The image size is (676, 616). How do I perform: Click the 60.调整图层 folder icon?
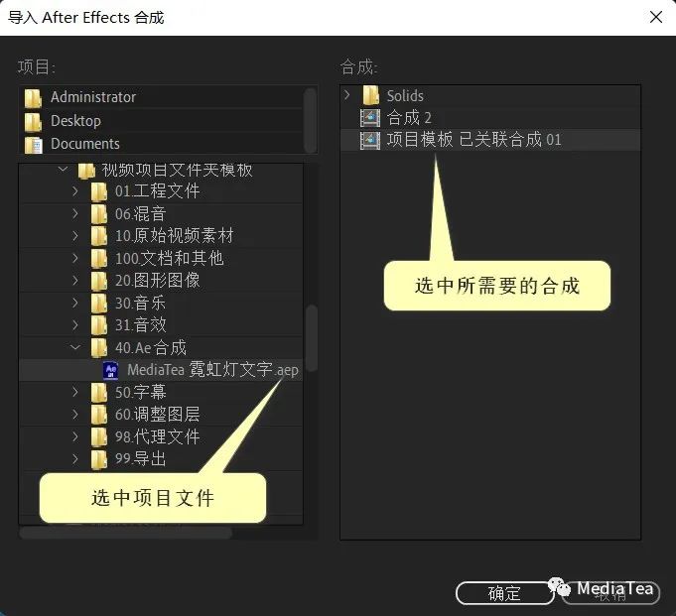[98, 415]
